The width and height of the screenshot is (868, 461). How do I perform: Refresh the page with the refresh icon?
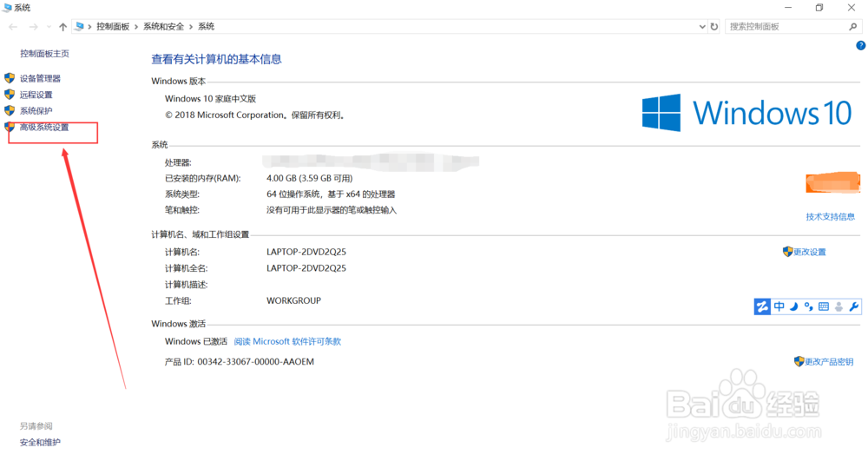(x=714, y=27)
